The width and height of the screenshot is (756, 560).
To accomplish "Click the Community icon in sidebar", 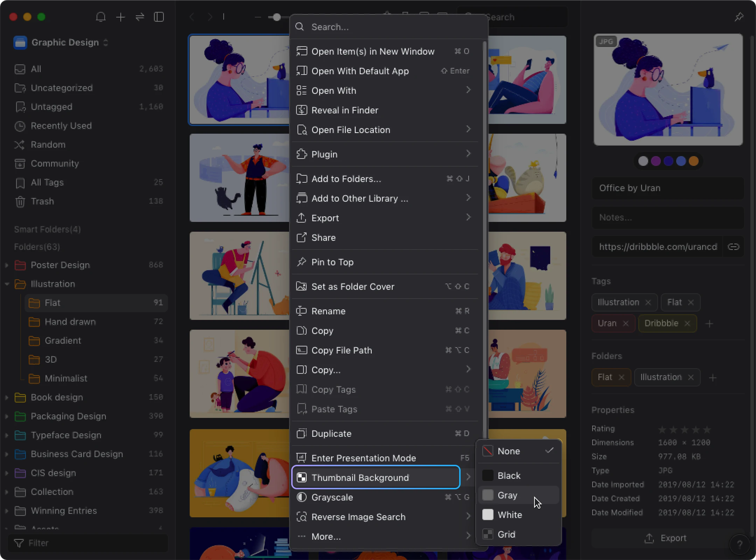I will (20, 163).
